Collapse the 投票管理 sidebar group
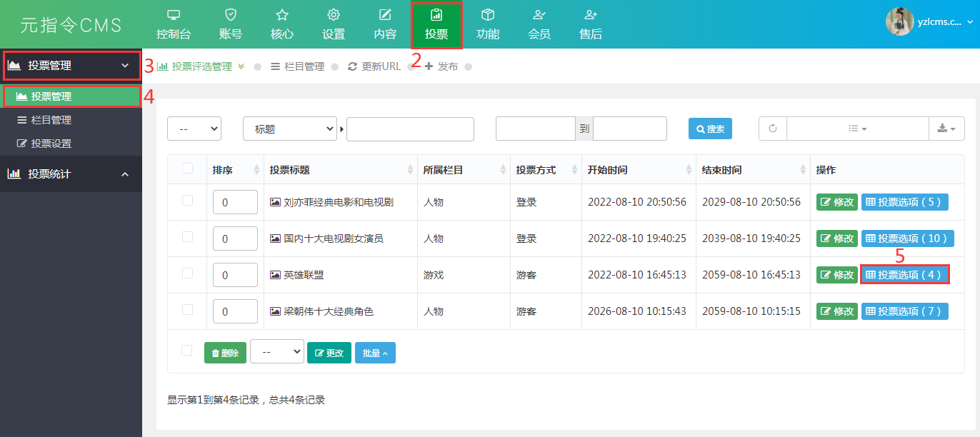Image resolution: width=980 pixels, height=437 pixels. point(71,66)
